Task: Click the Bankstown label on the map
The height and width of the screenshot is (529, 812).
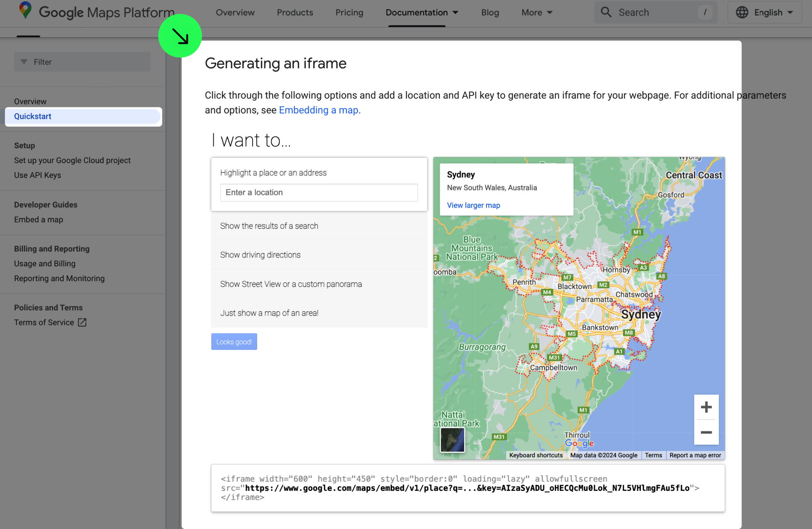Action: [600, 327]
